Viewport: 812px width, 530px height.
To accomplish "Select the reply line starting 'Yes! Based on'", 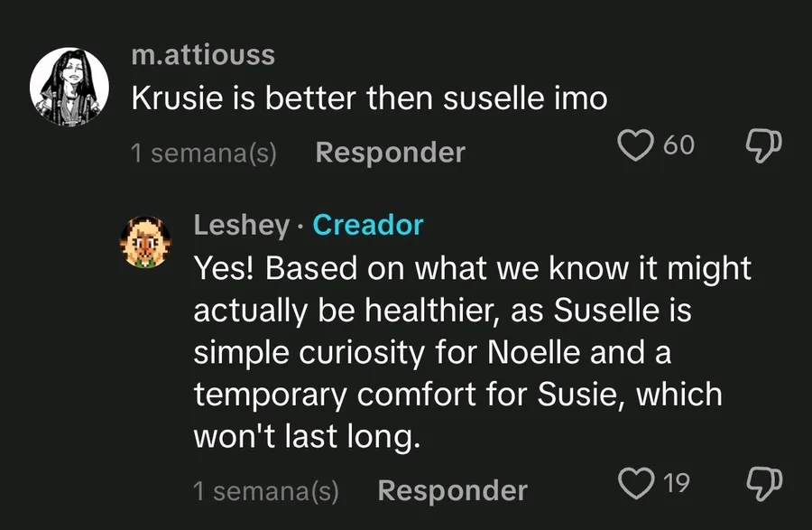I will click(x=472, y=269).
